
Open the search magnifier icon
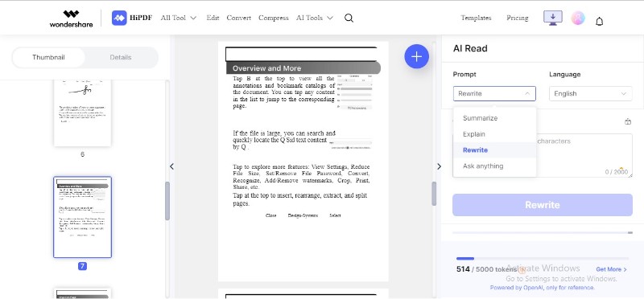[349, 18]
